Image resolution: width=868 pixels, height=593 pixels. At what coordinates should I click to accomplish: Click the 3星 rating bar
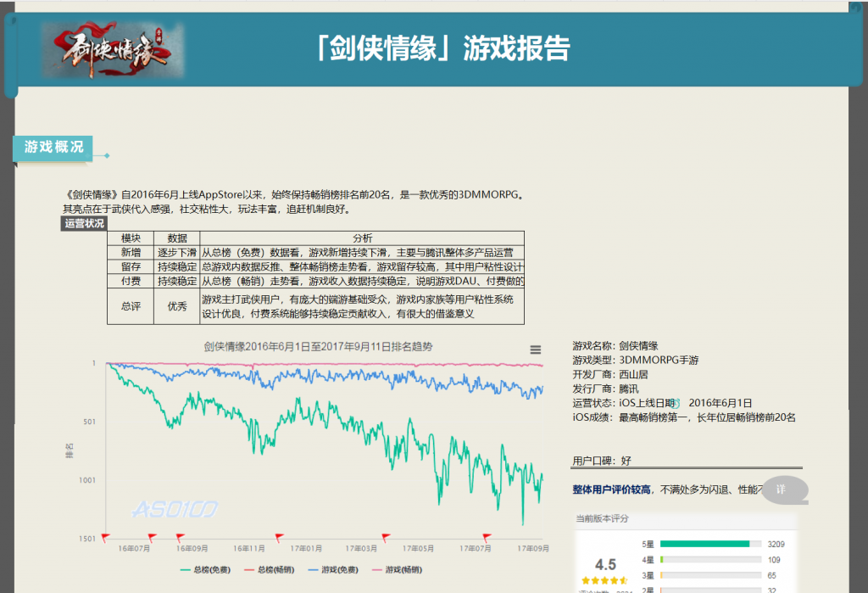point(711,575)
